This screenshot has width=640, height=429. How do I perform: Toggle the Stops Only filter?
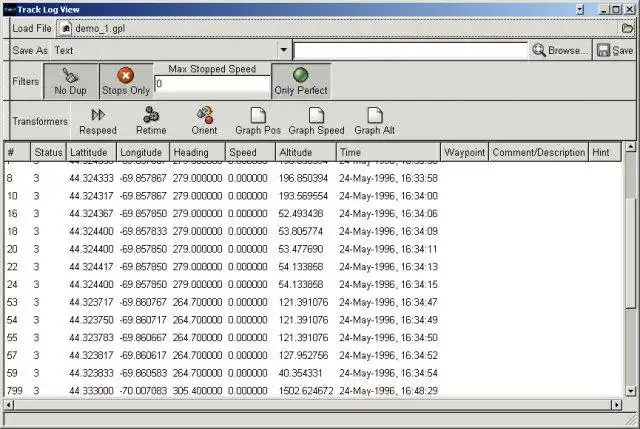[126, 81]
